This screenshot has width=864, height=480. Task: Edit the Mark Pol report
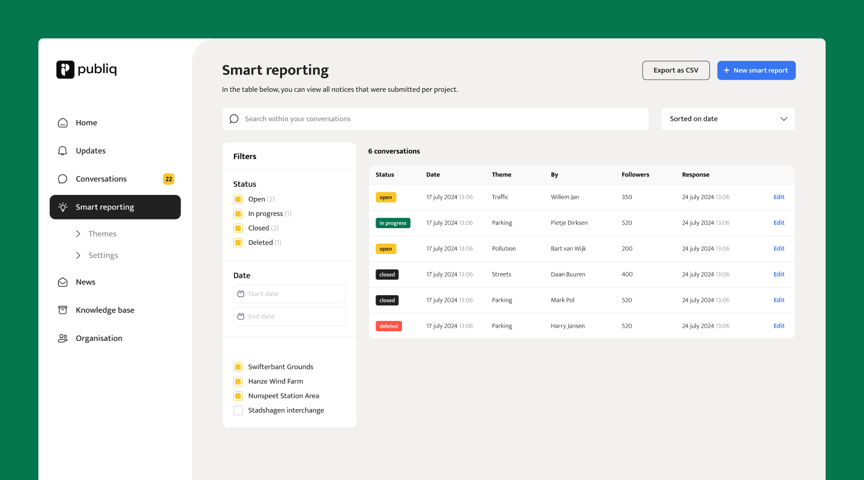(x=779, y=300)
